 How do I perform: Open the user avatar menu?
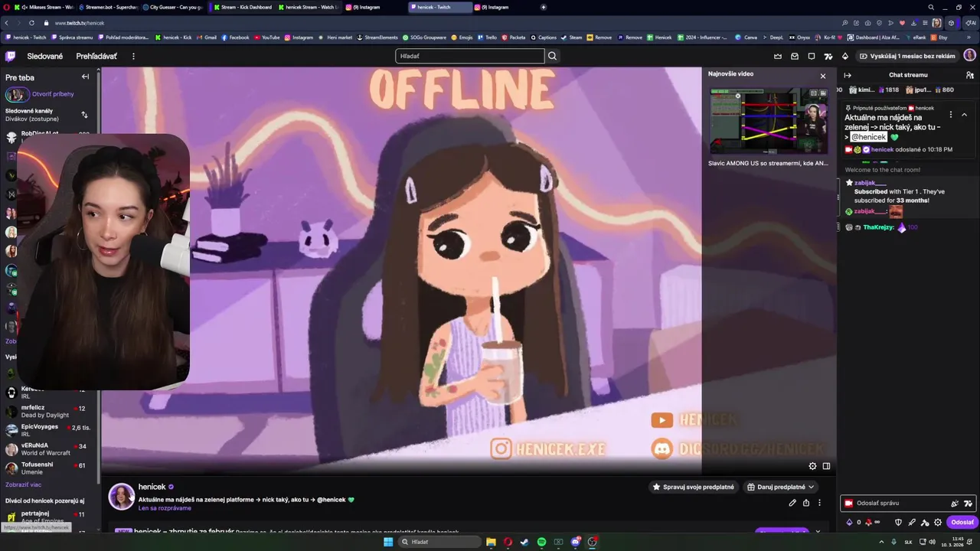point(969,56)
